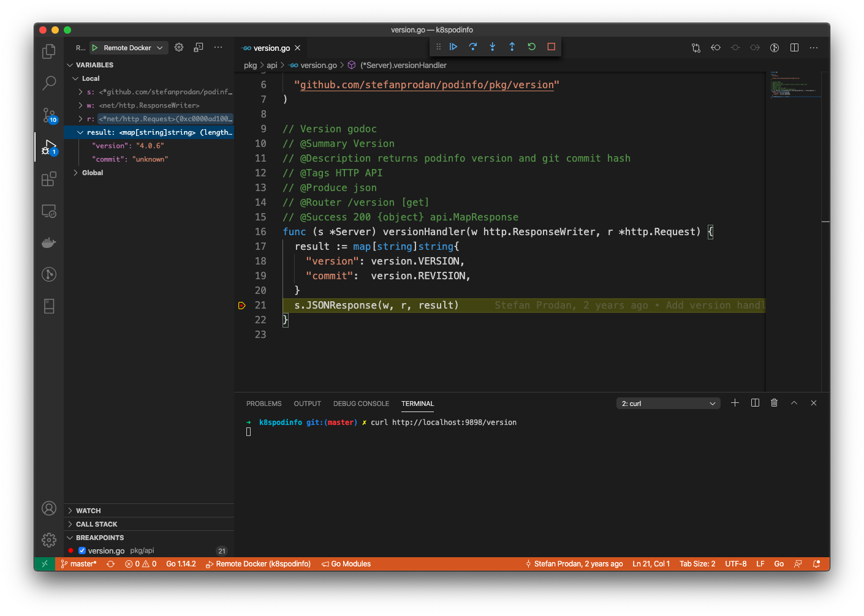Click the Continue debug button
864x616 pixels.
click(x=453, y=47)
